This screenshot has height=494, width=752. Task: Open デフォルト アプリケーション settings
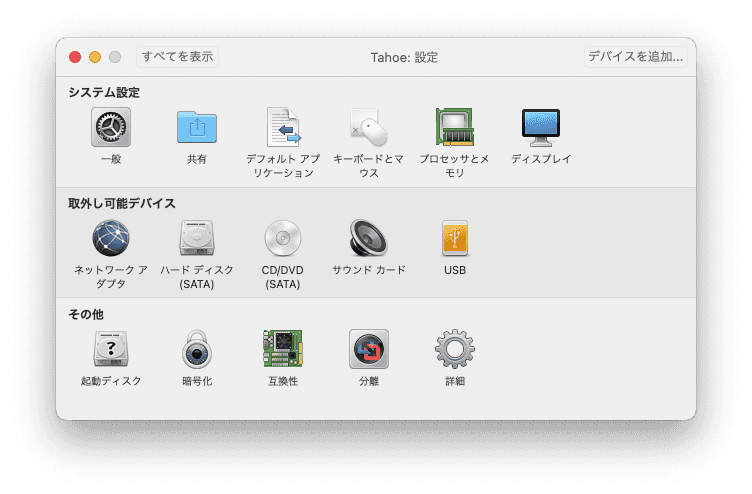click(283, 127)
